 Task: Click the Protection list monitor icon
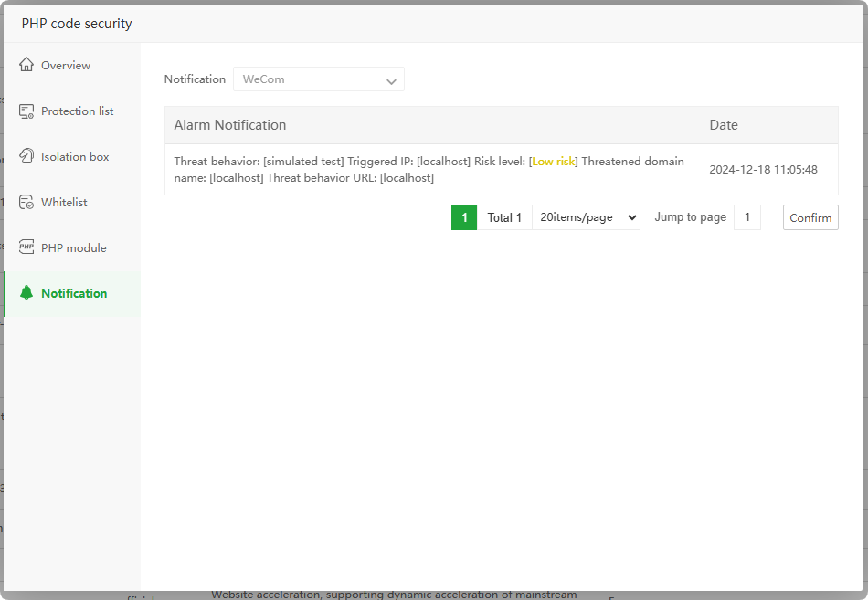[26, 111]
